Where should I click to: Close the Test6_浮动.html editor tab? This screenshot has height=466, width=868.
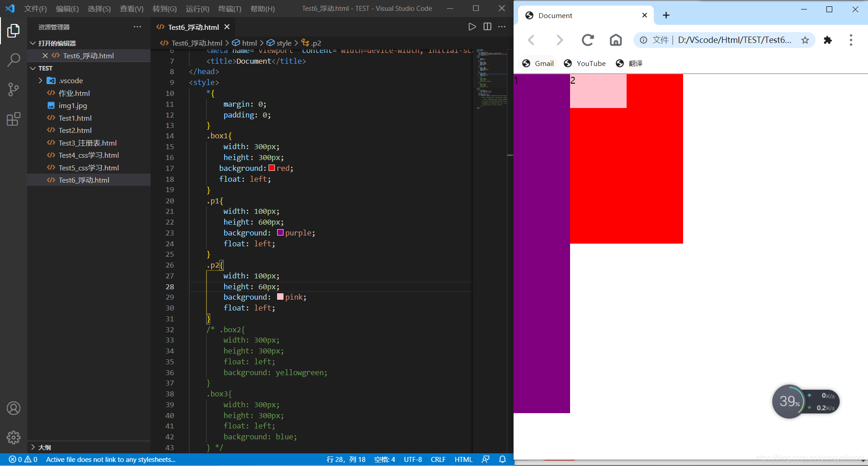[227, 27]
